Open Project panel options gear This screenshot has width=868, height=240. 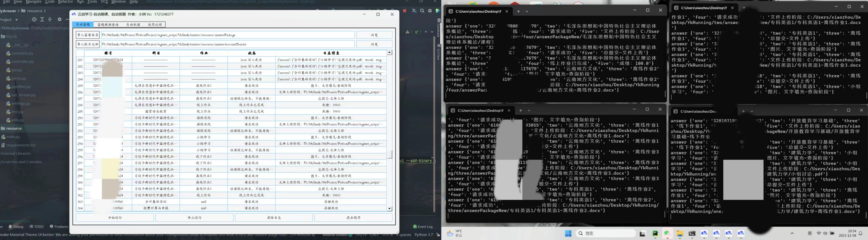coord(60,19)
